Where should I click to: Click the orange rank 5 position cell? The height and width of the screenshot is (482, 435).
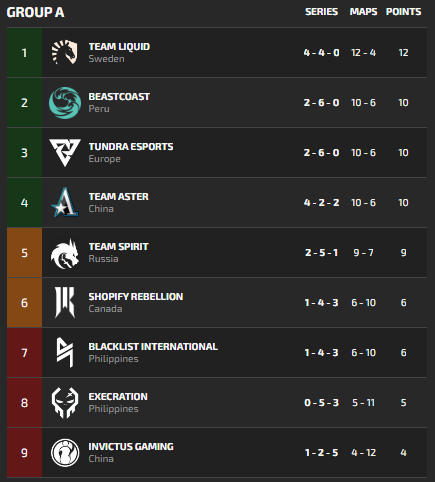[24, 253]
